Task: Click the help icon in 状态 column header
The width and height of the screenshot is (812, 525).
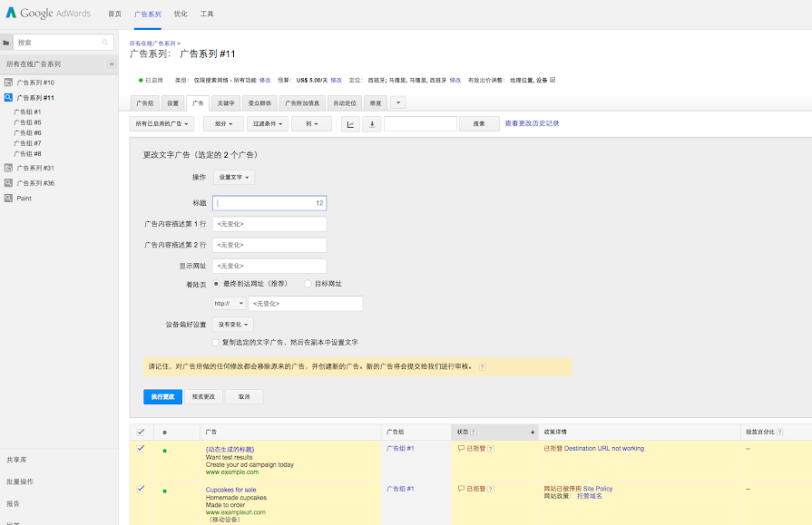Action: pyautogui.click(x=474, y=432)
